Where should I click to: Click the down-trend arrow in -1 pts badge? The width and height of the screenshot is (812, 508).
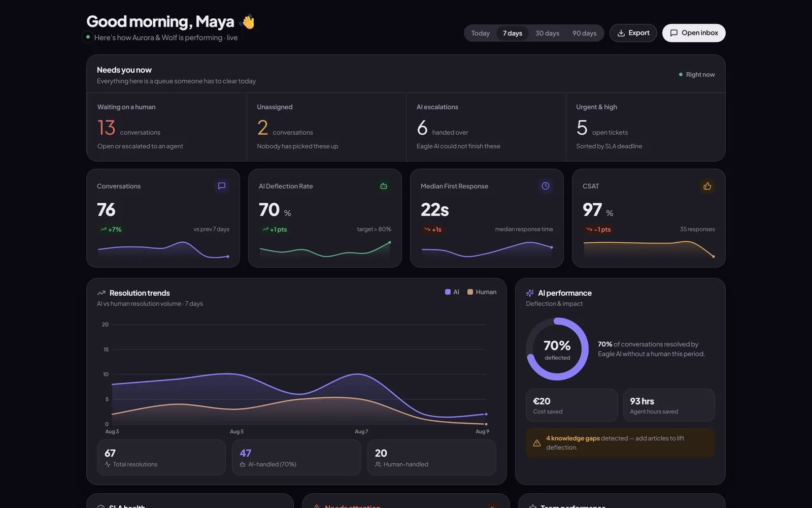pyautogui.click(x=589, y=230)
